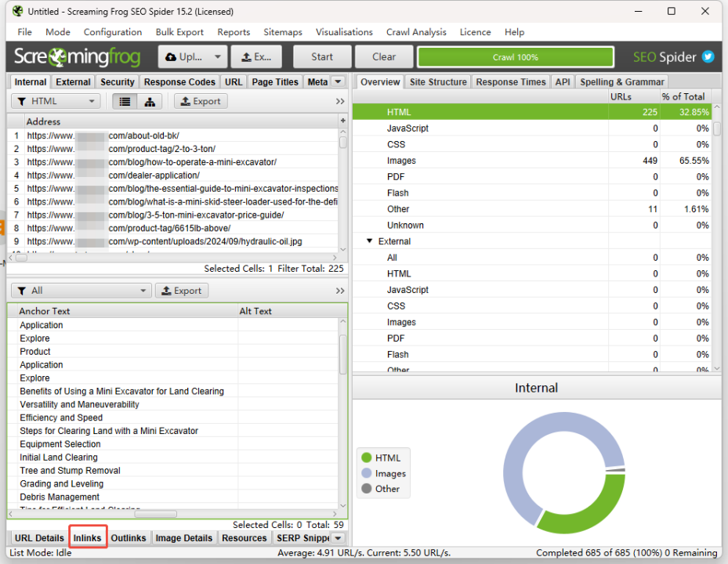Click the app icon in title bar
The width and height of the screenshot is (728, 564).
point(18,11)
